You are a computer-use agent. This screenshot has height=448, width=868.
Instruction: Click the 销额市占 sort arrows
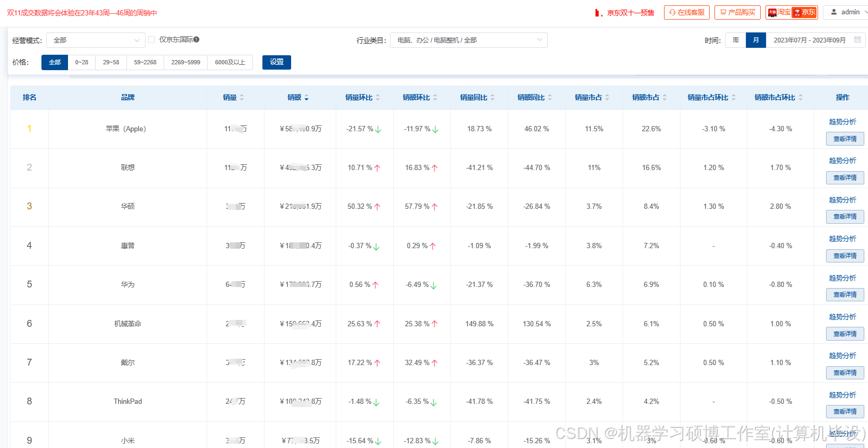[665, 98]
